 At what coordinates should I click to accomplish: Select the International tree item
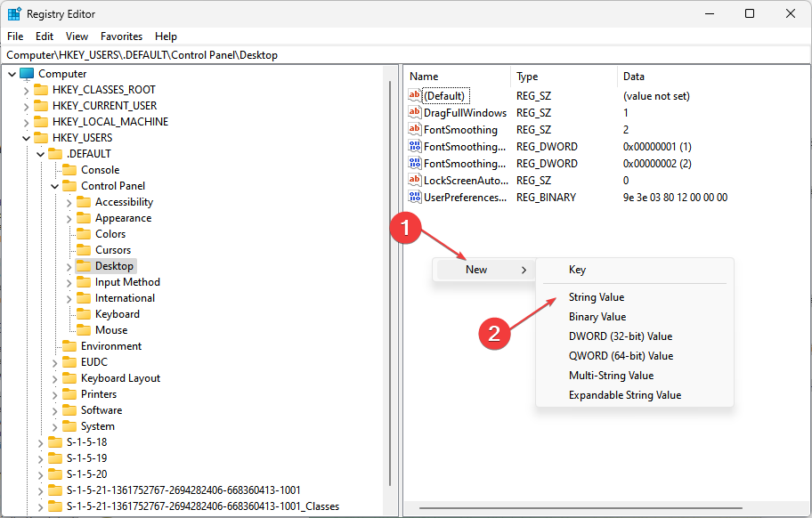coord(125,298)
